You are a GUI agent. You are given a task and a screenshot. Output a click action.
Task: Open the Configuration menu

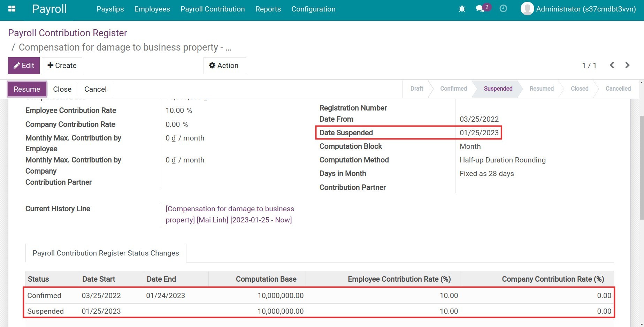point(313,9)
